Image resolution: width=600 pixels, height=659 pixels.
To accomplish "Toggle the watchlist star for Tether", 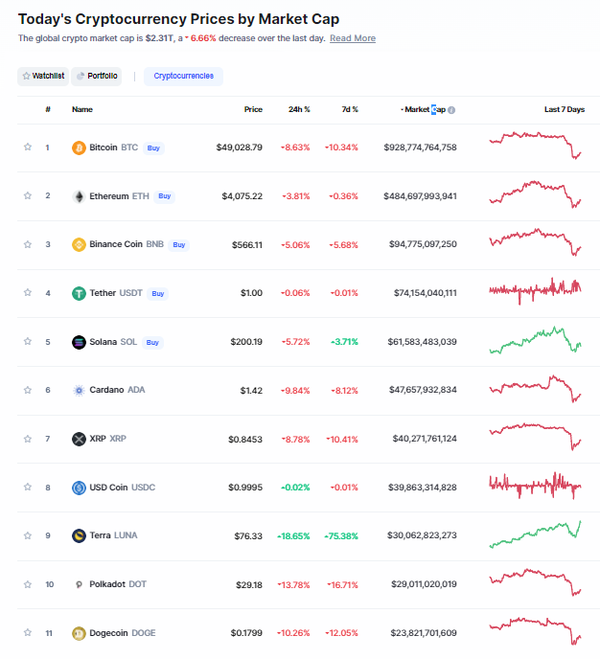I will tap(28, 293).
